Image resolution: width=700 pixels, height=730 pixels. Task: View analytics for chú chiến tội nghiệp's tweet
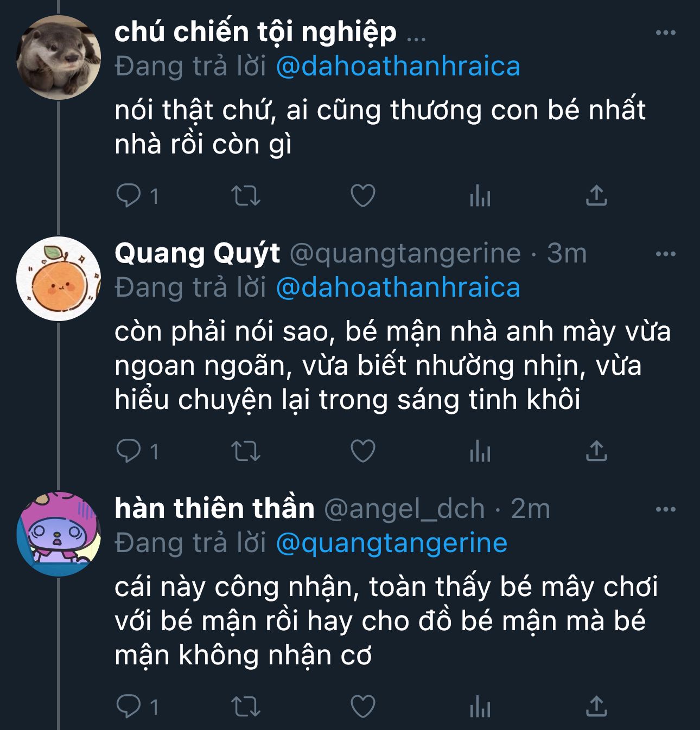pos(480,196)
